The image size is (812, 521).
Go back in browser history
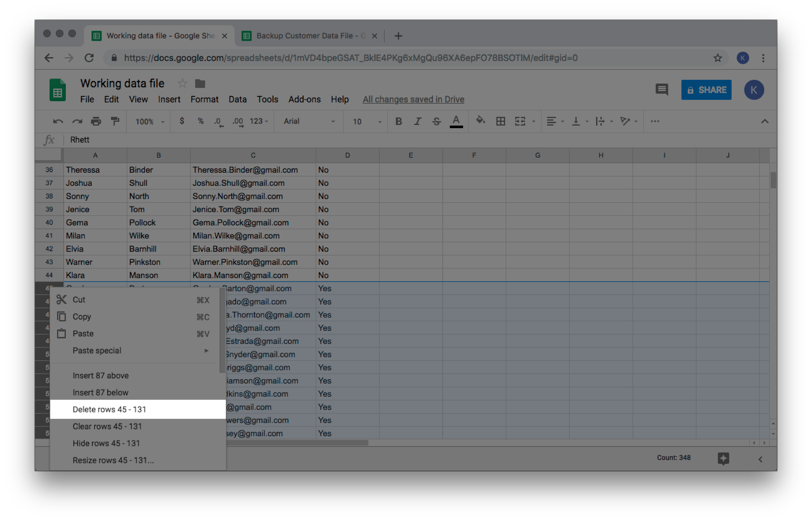coord(49,58)
